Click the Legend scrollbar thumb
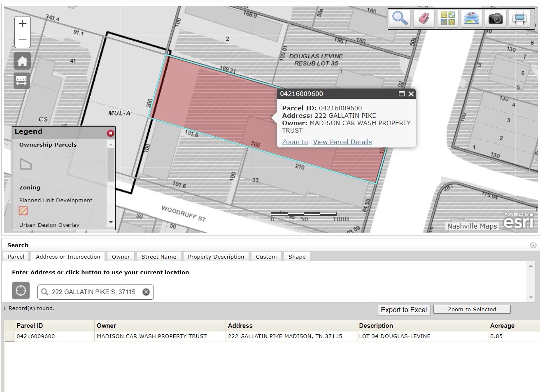 tap(111, 165)
